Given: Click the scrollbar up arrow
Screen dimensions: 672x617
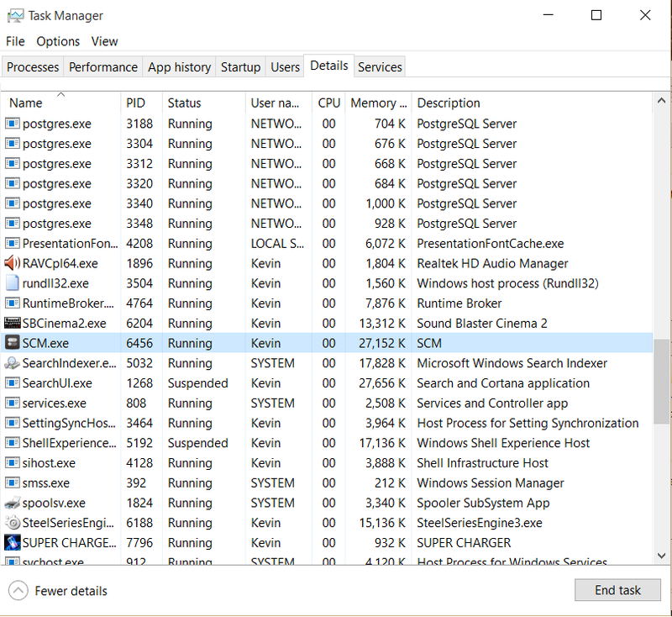Looking at the screenshot, I should 661,101.
